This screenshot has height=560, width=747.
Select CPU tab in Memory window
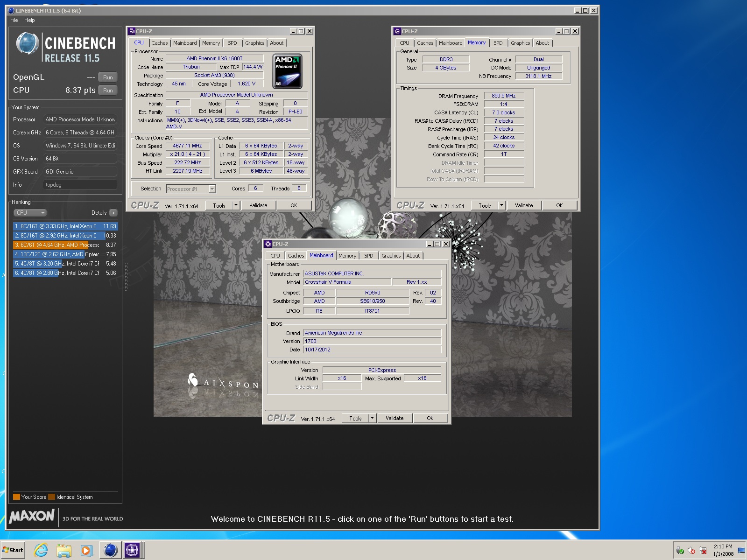coord(404,43)
